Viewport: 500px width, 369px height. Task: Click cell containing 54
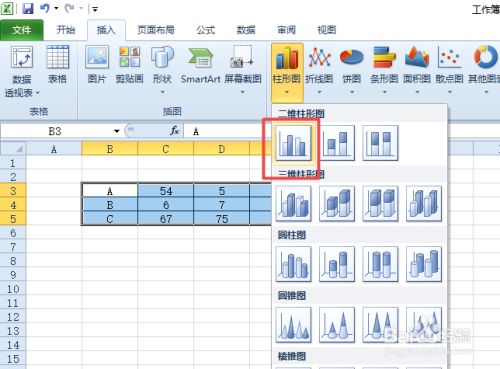(166, 191)
